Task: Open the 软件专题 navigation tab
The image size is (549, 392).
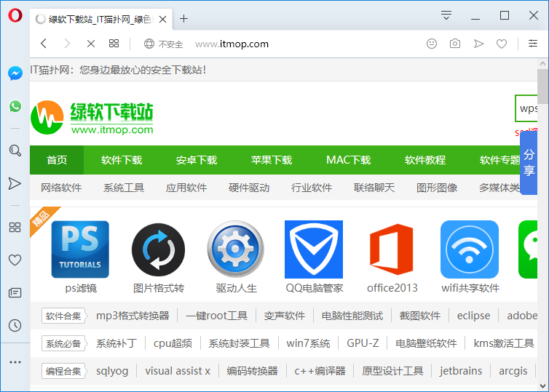Action: click(500, 160)
